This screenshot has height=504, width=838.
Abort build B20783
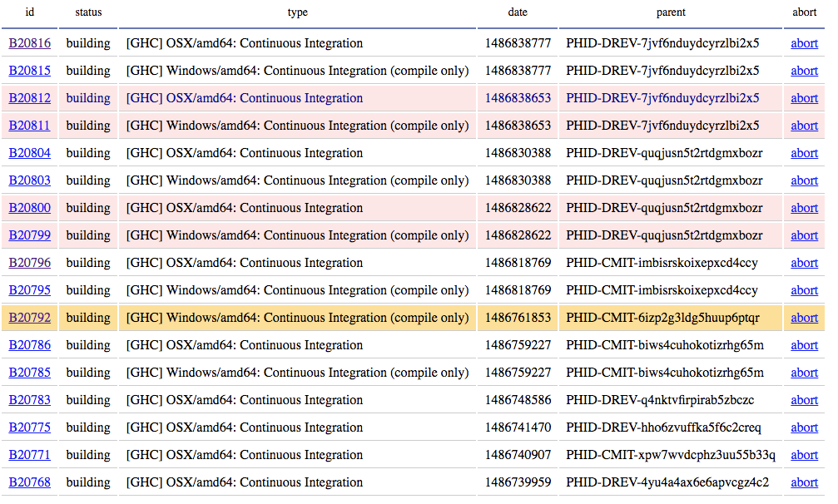point(804,400)
